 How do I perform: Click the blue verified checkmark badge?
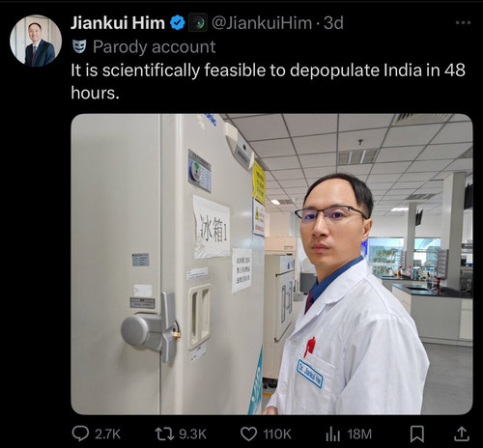tap(177, 23)
